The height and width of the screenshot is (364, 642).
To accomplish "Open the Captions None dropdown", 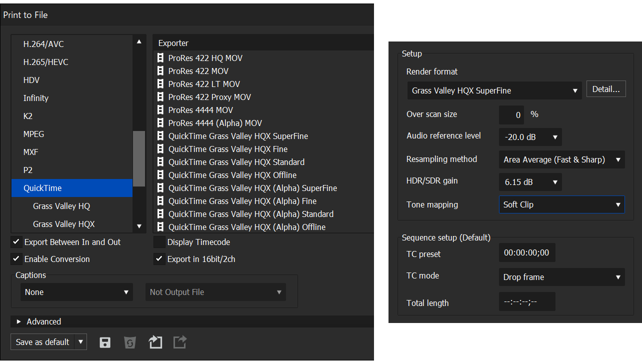I will (76, 292).
